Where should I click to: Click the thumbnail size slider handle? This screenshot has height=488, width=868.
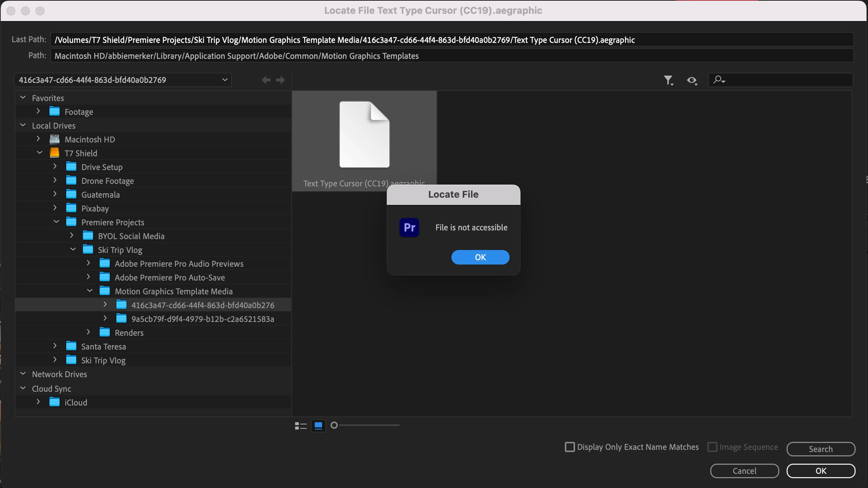pyautogui.click(x=334, y=425)
